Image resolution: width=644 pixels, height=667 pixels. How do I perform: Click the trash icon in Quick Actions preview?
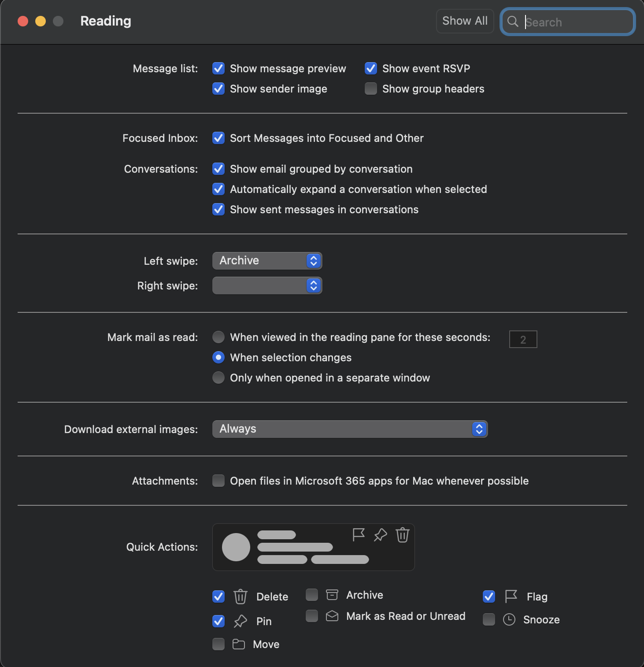point(402,535)
